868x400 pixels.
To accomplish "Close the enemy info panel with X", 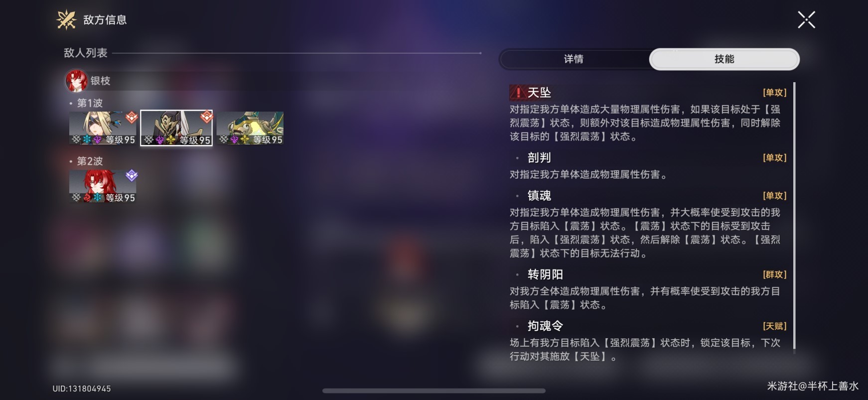I will click(x=806, y=20).
